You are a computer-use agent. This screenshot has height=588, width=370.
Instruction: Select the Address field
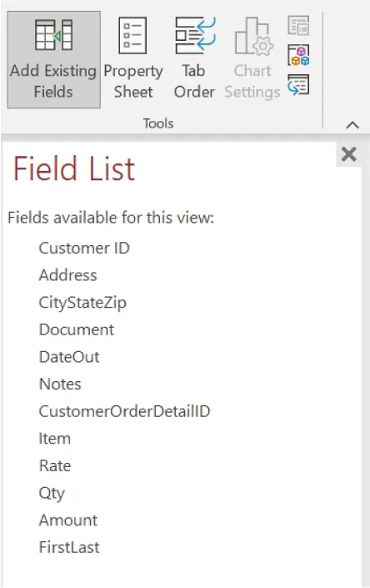coord(67,275)
